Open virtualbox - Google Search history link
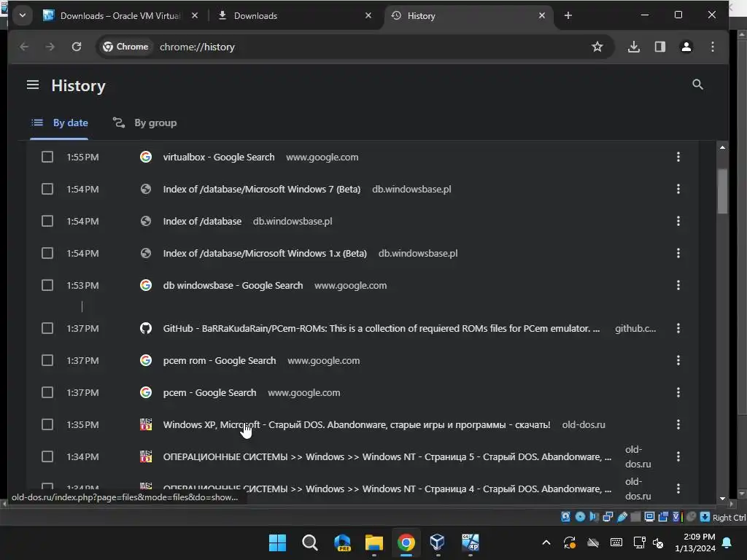747x560 pixels. click(x=219, y=157)
